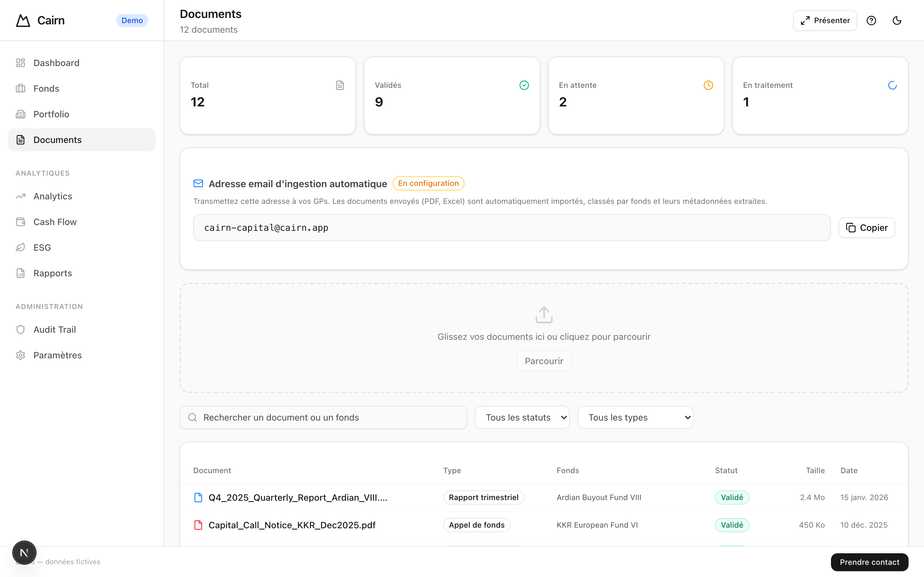924x577 pixels.
Task: Click the red PDF icon for Capital Call
Action: point(198,525)
